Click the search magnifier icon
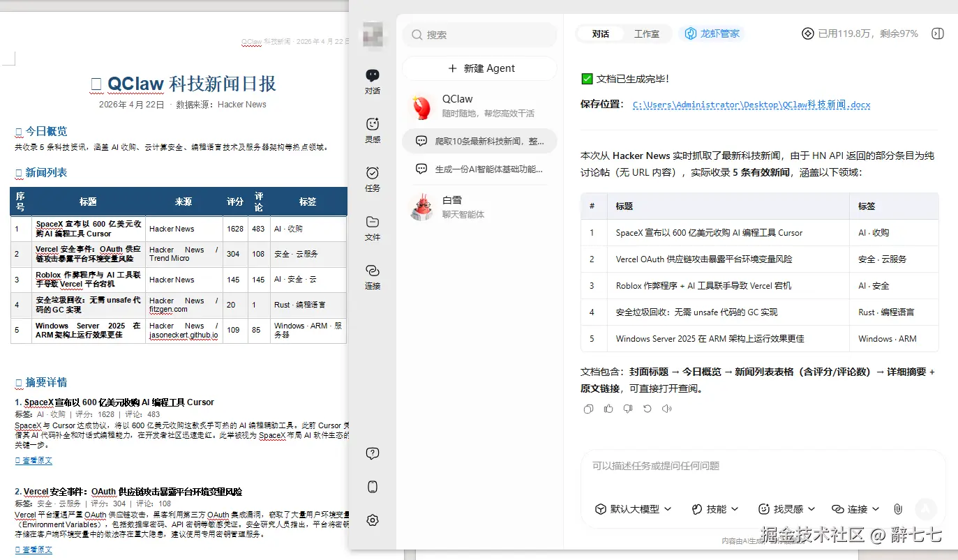 point(417,35)
